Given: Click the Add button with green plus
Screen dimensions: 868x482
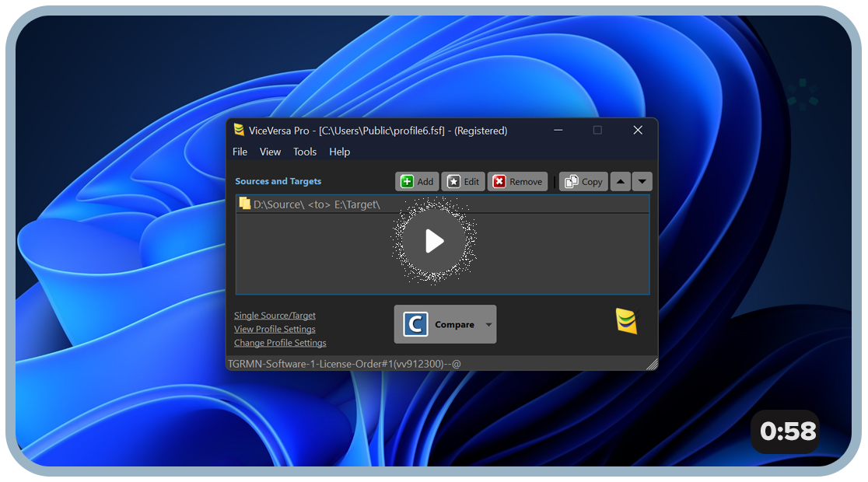Looking at the screenshot, I should [x=418, y=181].
